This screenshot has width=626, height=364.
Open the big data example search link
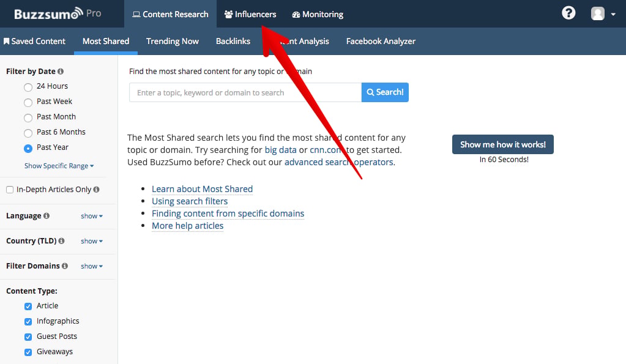281,150
